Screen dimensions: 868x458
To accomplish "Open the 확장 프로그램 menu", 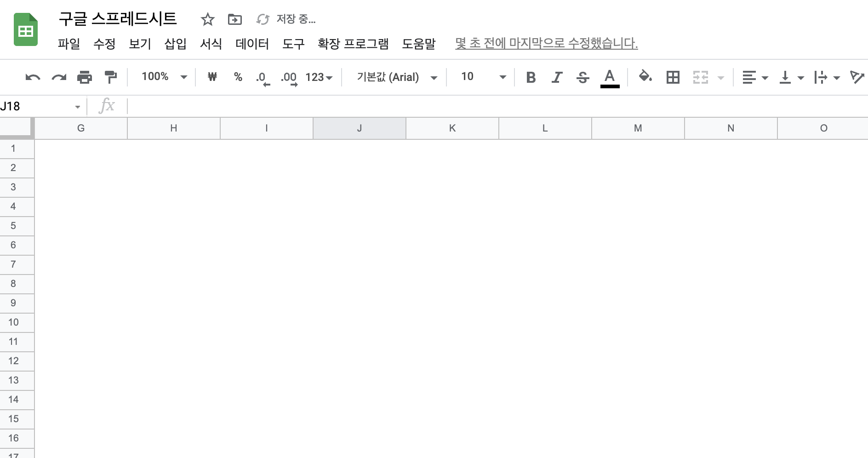I will click(353, 44).
